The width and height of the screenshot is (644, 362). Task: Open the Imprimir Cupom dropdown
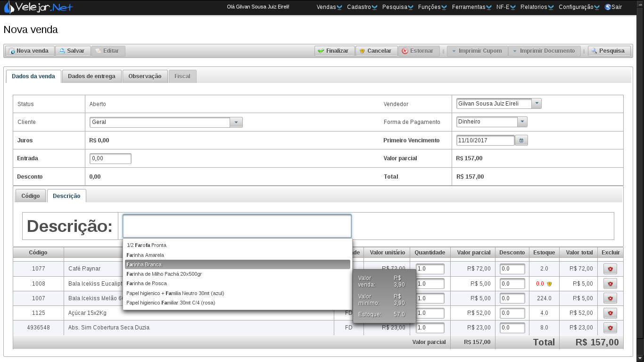point(477,51)
